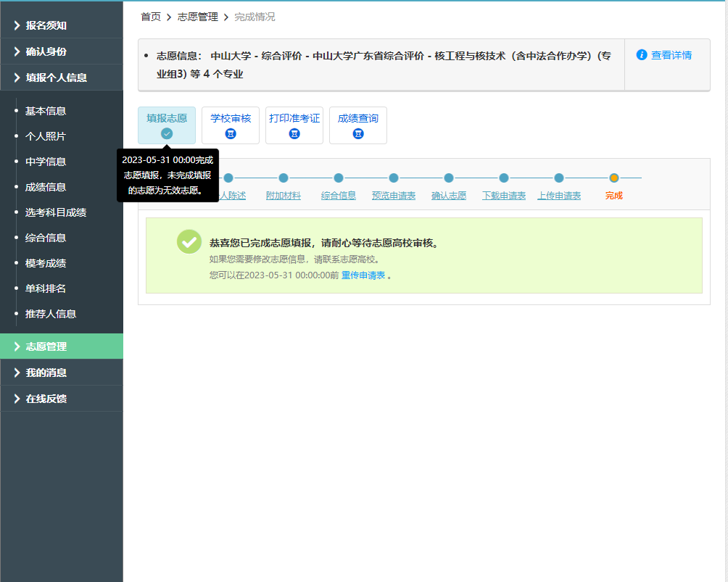The width and height of the screenshot is (728, 582).
Task: Click the step dot above 预览申请表
Action: click(x=394, y=178)
